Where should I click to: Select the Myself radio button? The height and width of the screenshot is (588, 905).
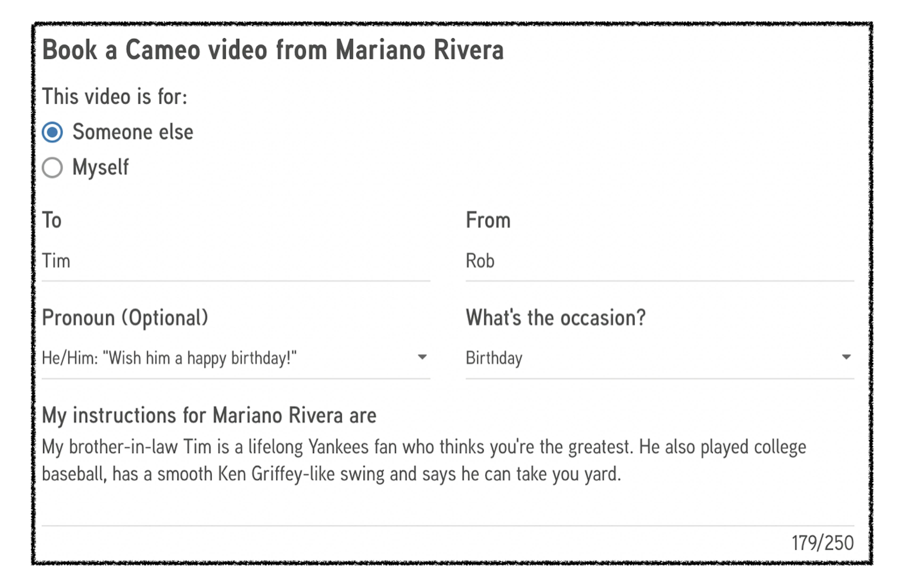(52, 168)
